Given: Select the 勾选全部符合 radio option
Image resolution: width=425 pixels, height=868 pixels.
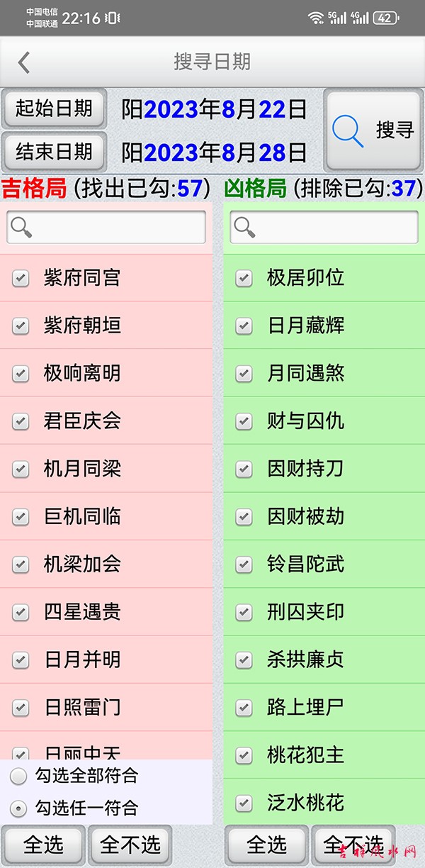Looking at the screenshot, I should (19, 777).
